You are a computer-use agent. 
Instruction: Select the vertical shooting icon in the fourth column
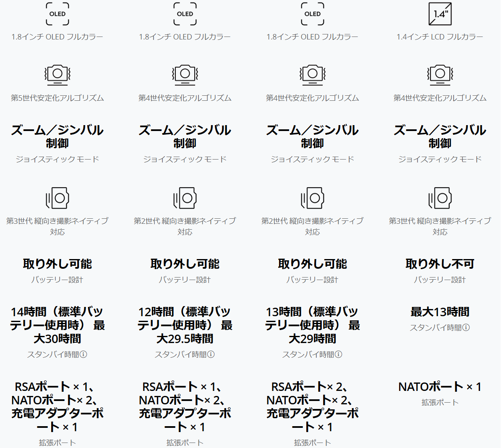click(x=440, y=198)
